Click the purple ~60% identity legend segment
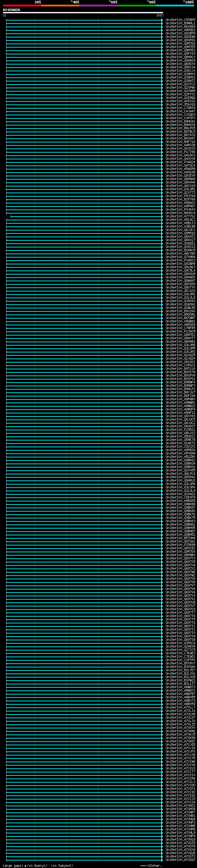 [99, 6]
